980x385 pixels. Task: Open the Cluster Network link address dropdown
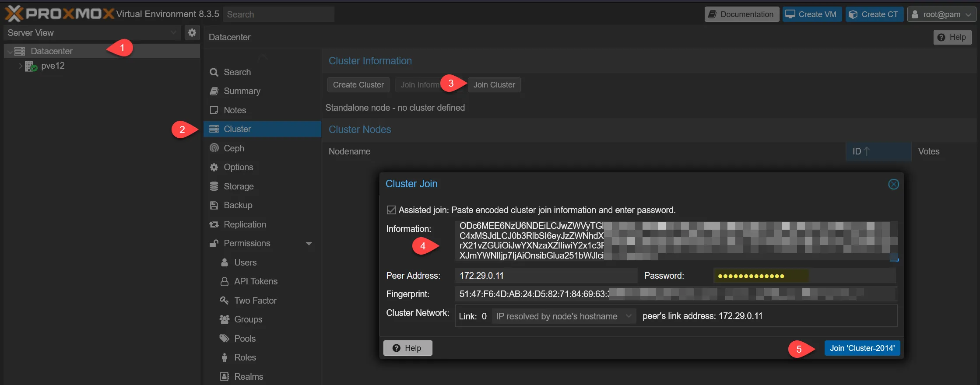[563, 316]
